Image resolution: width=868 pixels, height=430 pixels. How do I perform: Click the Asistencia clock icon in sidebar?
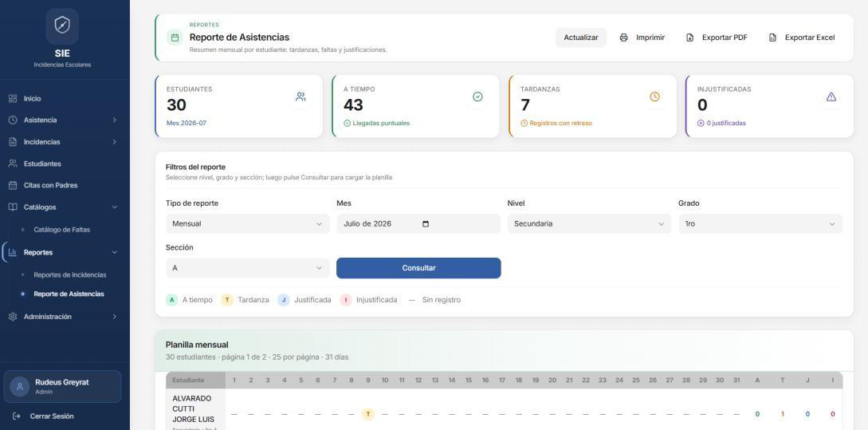coord(13,120)
